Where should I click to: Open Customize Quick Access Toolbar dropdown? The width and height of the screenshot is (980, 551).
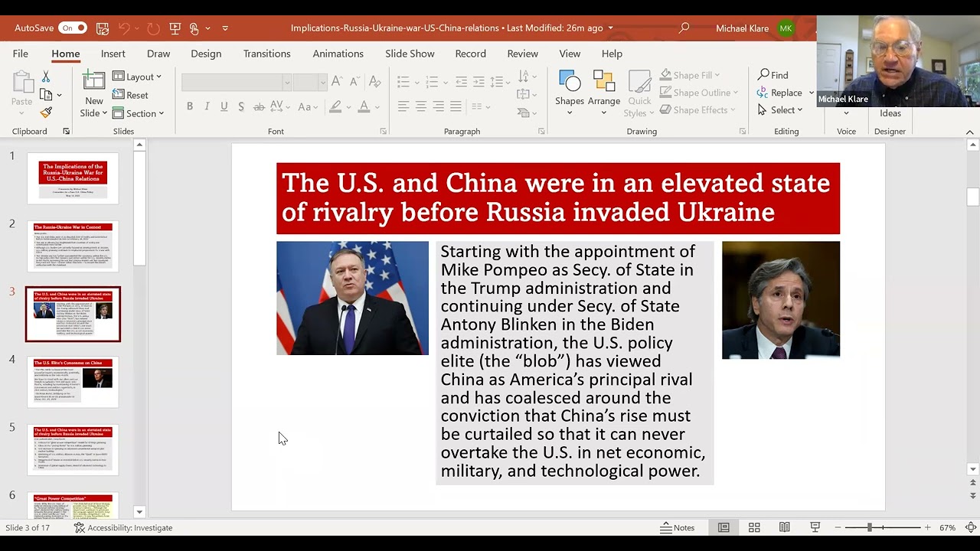point(225,28)
